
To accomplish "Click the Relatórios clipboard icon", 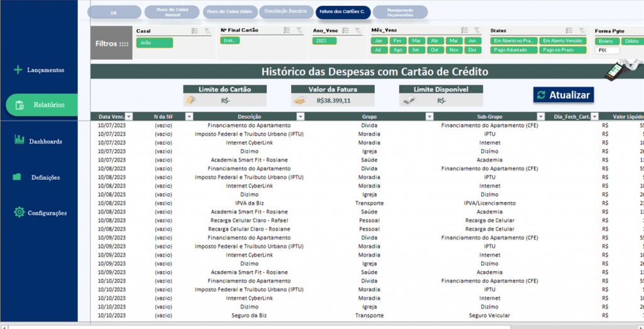I will point(19,105).
